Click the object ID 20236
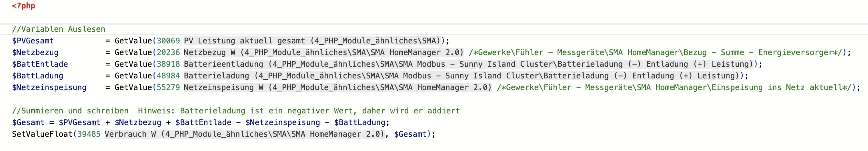The width and height of the screenshot is (868, 151). click(x=168, y=52)
